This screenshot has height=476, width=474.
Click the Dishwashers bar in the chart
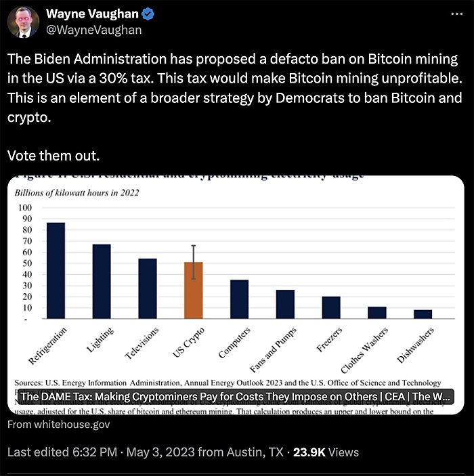(423, 314)
